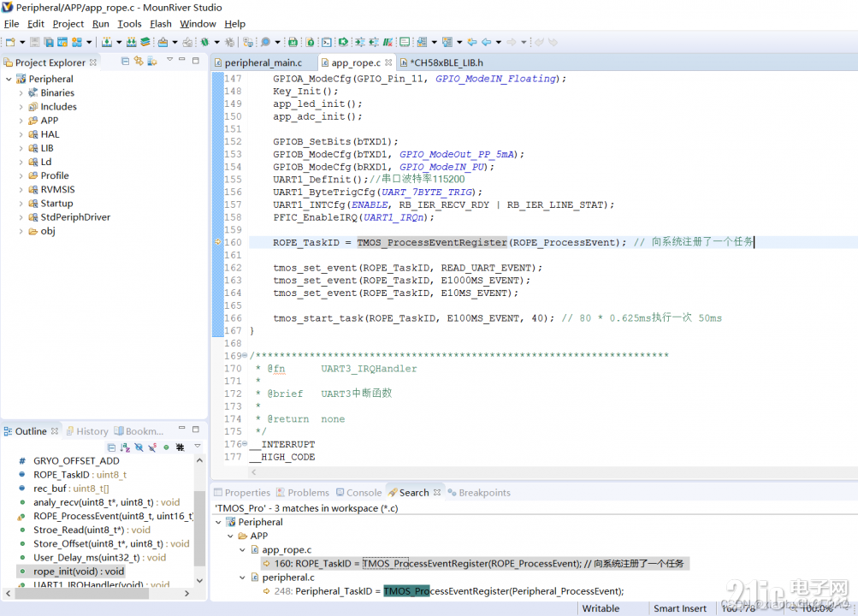The width and height of the screenshot is (858, 616).
Task: Toggle hide non-public members green dot
Action: (x=166, y=447)
